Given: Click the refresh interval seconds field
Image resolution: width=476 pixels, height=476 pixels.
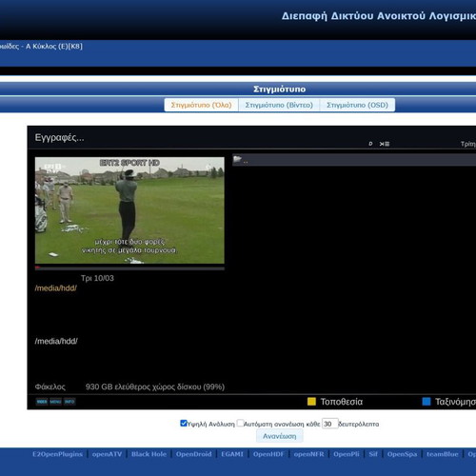Looking at the screenshot, I should [329, 424].
